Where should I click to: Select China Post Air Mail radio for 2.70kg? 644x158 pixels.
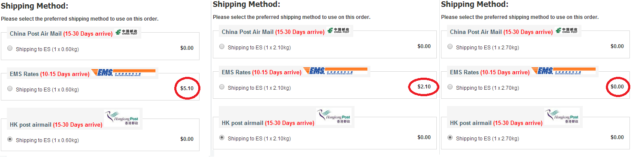tap(450, 46)
